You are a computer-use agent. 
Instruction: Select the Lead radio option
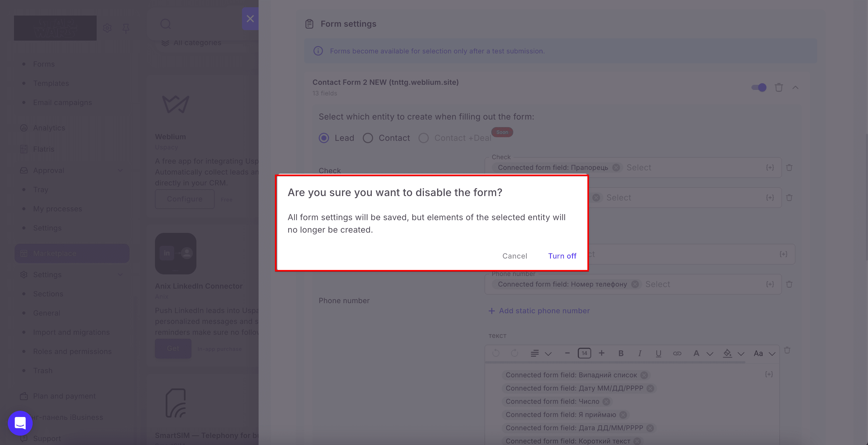coord(324,138)
